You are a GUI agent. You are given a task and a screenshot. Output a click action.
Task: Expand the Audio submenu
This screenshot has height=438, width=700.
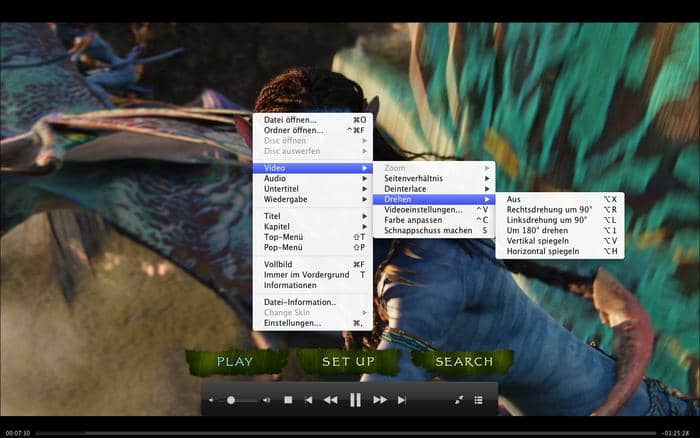(312, 178)
